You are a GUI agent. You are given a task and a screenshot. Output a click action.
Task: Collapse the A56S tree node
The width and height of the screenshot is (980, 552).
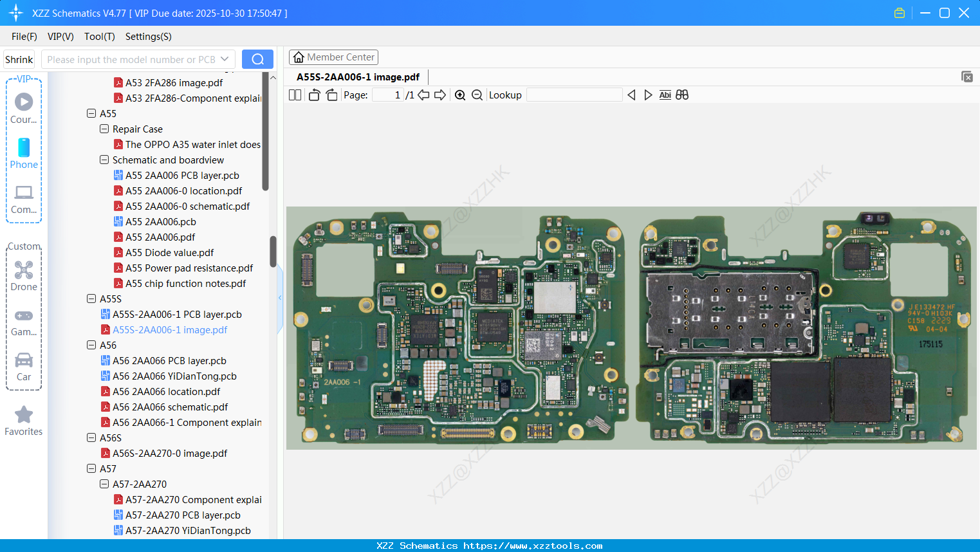(x=91, y=437)
